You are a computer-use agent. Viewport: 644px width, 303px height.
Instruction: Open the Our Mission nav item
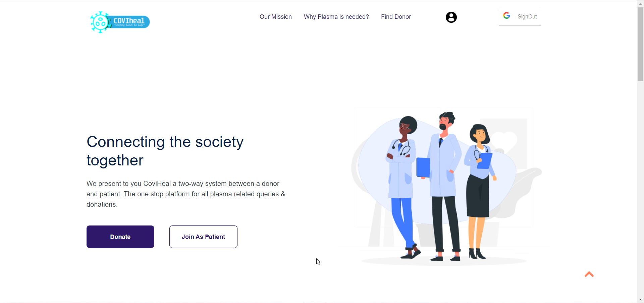pos(275,17)
